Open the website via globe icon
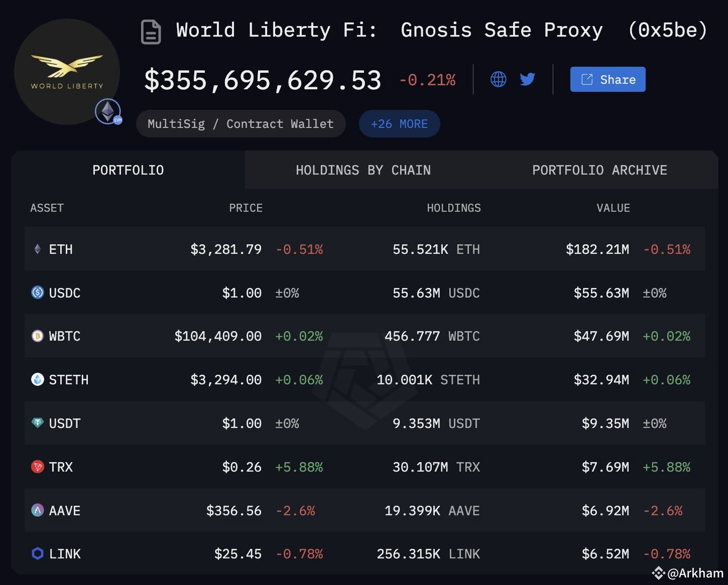The height and width of the screenshot is (585, 728). [498, 79]
